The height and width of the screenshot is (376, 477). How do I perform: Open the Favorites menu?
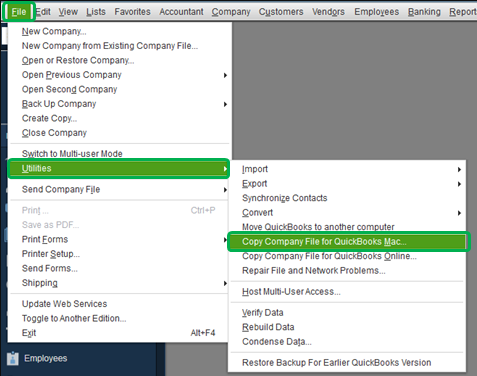[133, 12]
